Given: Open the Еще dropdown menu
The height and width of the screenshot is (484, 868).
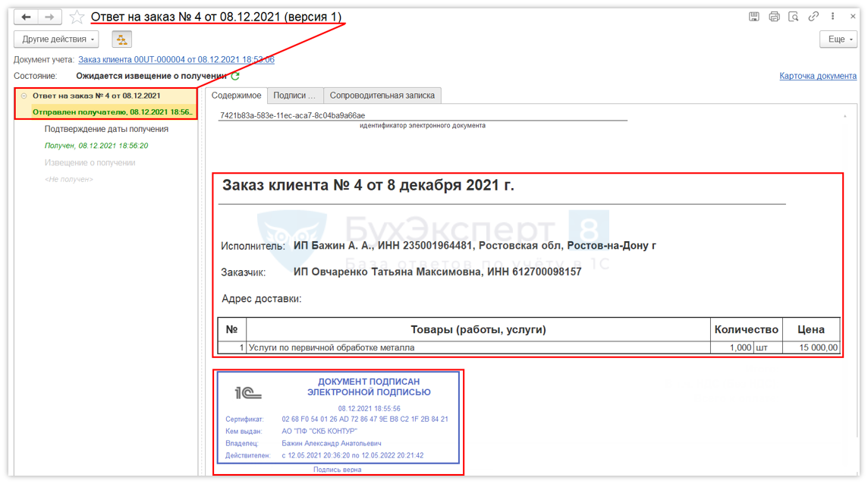Looking at the screenshot, I should tap(838, 39).
